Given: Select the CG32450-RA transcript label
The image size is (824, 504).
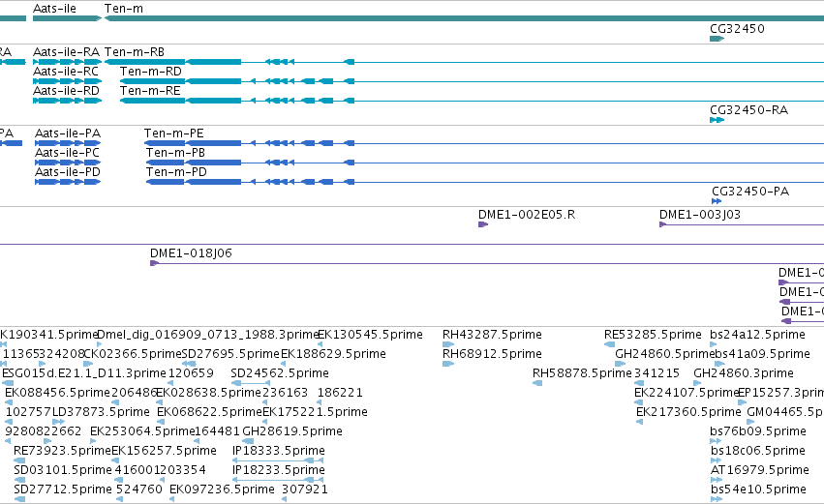Looking at the screenshot, I should (748, 110).
